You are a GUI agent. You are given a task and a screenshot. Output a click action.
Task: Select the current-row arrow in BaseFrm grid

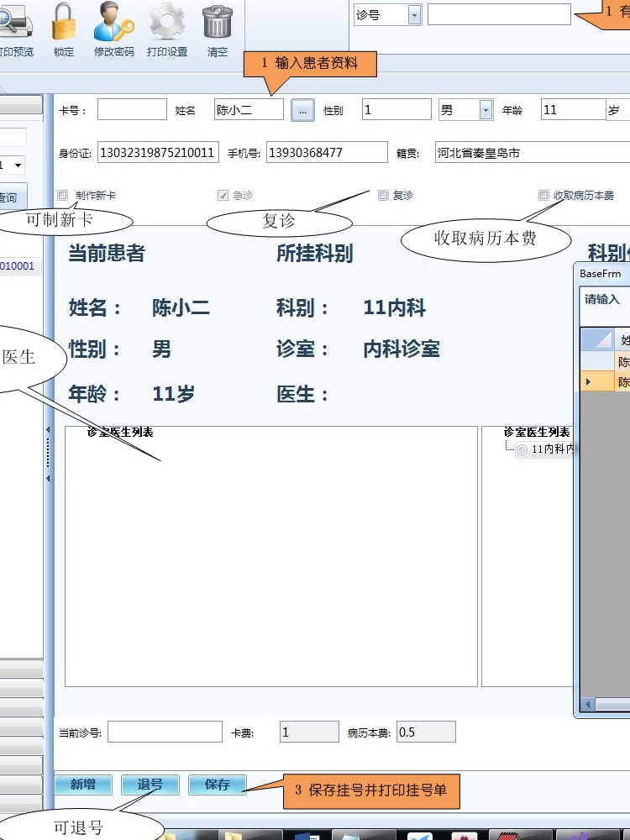coord(588,382)
